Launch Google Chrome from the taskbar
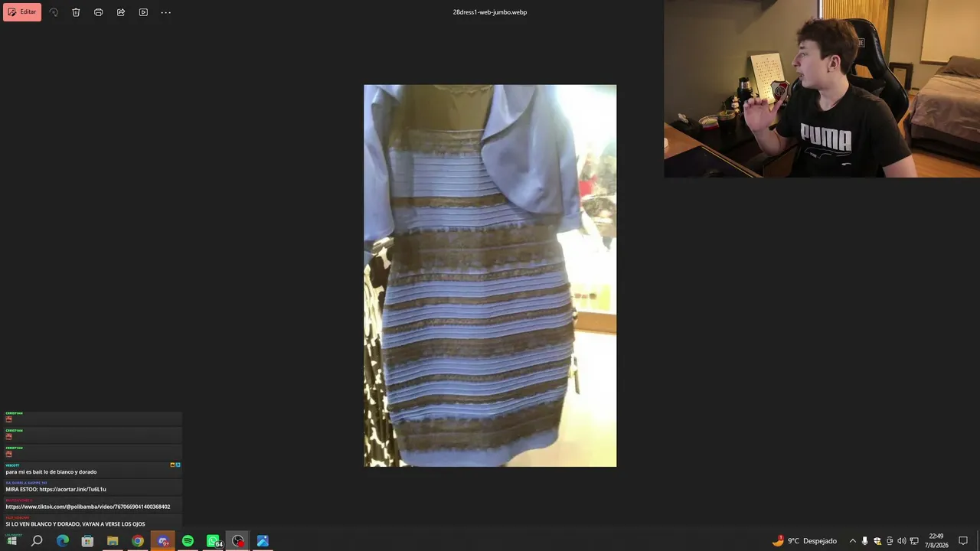Screen dimensions: 980x551 pos(138,541)
